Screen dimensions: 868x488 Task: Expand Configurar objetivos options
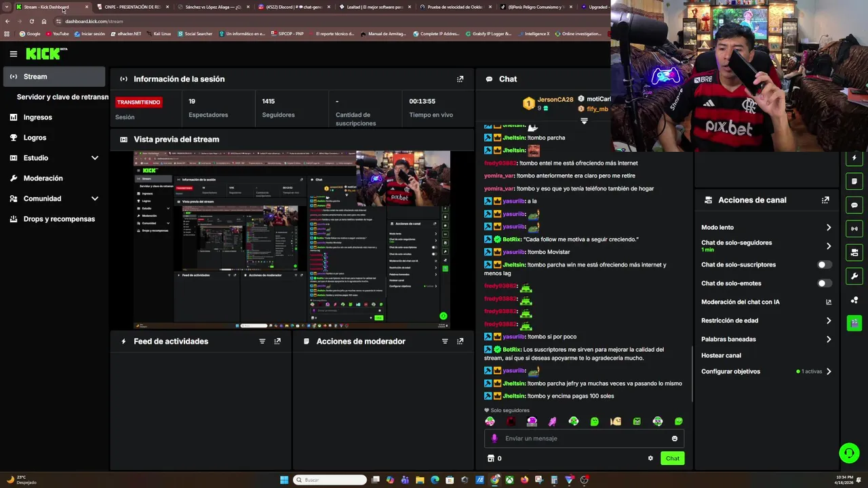coord(828,371)
